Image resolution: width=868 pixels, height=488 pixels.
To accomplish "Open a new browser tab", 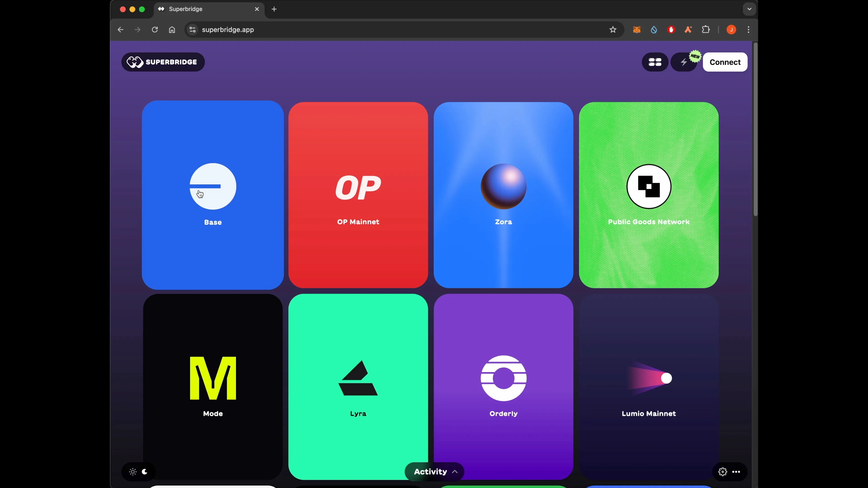I will click(274, 9).
